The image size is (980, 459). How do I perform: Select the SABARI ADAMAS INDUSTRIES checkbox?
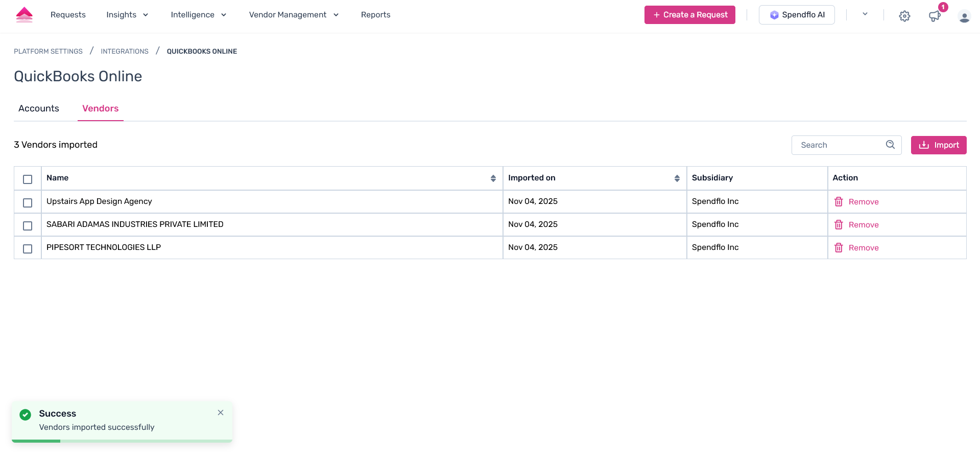point(28,226)
